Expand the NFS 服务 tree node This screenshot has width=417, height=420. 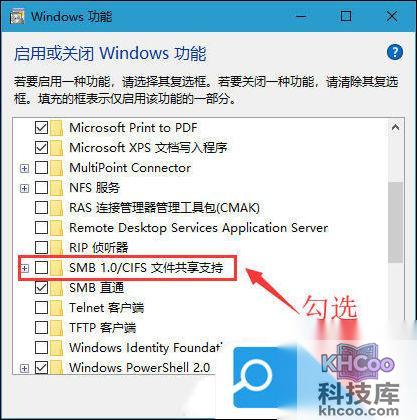pos(24,188)
